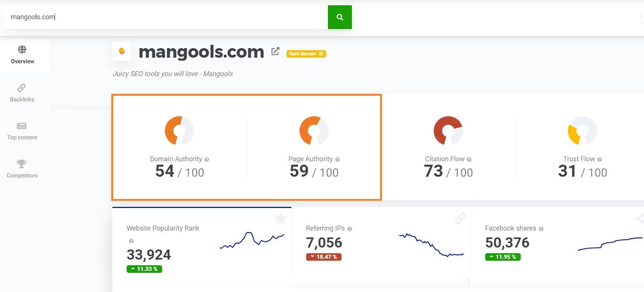
Task: Click the Website Popularity Rank help icon
Action: (x=131, y=241)
